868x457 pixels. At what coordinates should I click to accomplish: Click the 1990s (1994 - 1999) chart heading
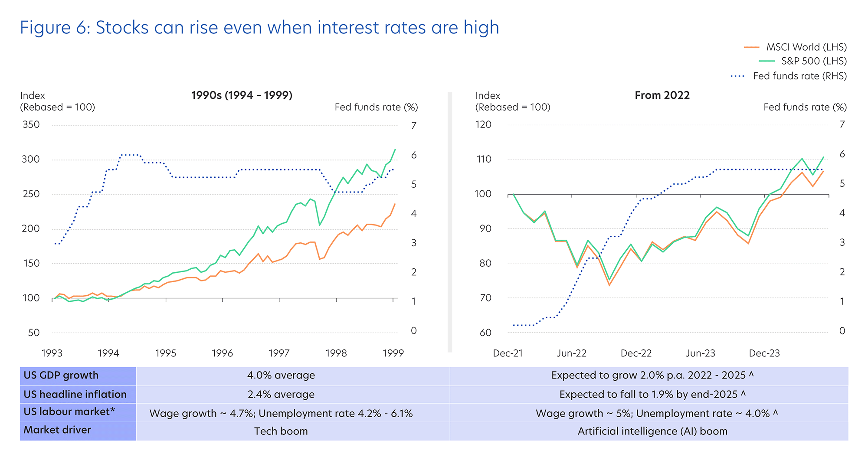(x=242, y=95)
